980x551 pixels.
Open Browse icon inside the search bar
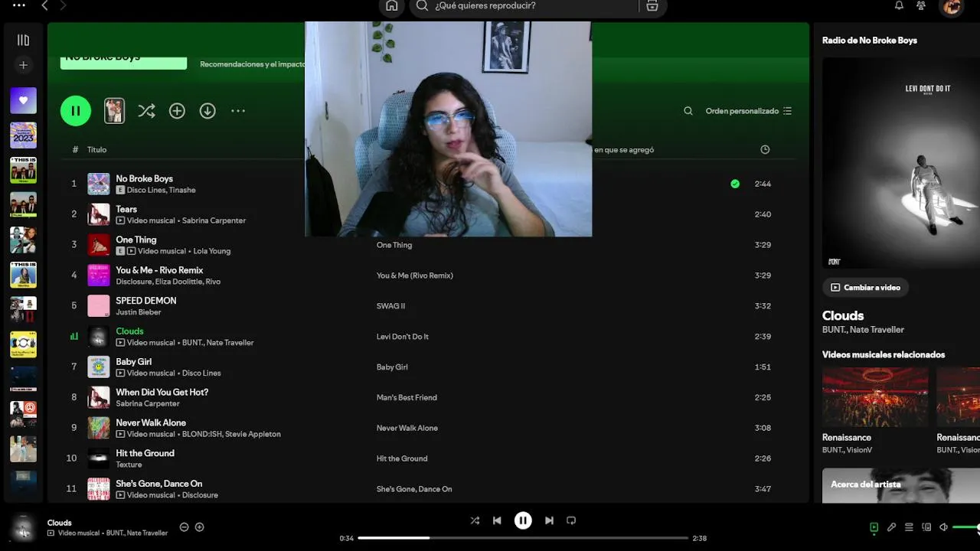pyautogui.click(x=652, y=6)
